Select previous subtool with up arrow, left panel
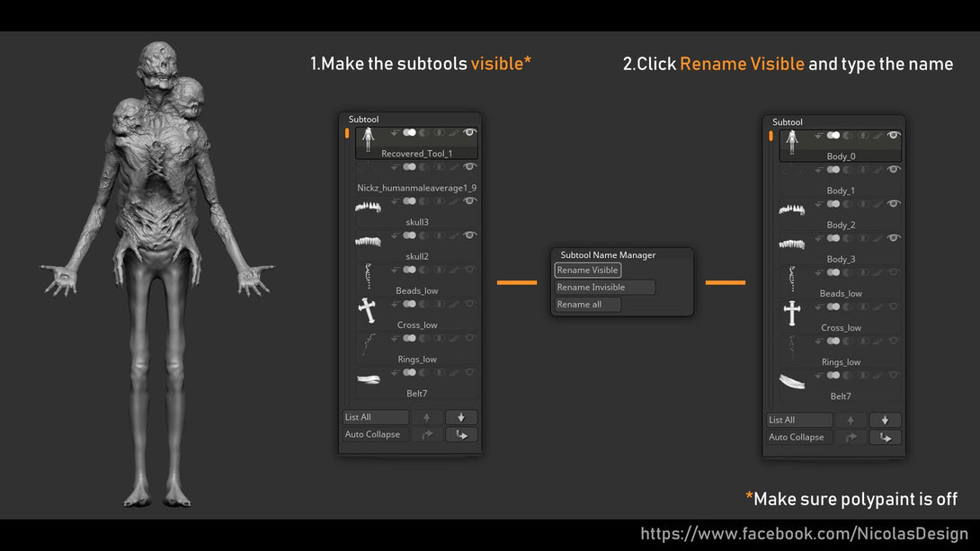This screenshot has height=551, width=980. click(427, 417)
